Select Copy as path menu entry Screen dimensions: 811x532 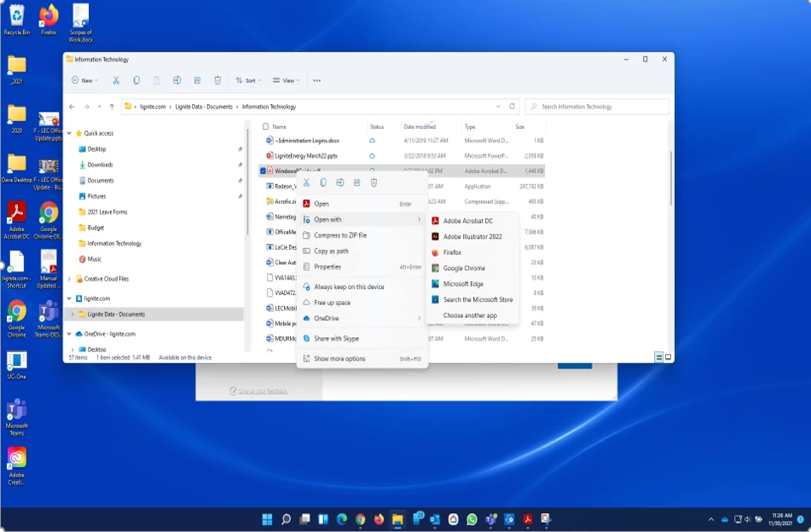(x=362, y=252)
